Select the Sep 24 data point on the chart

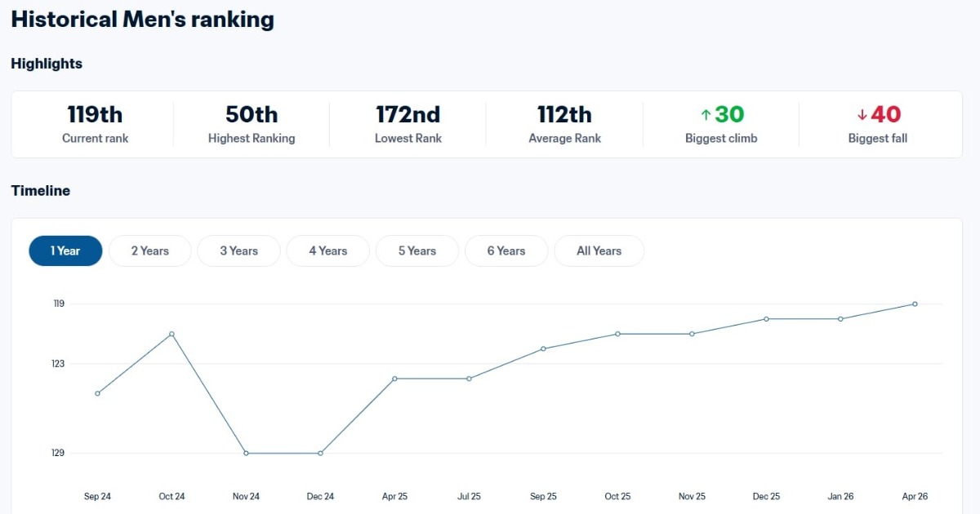[97, 393]
